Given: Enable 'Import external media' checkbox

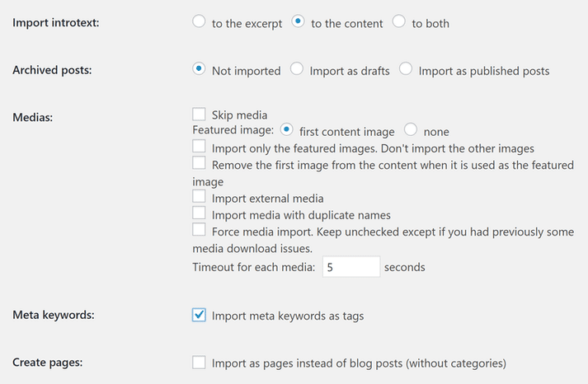Looking at the screenshot, I should point(199,197).
